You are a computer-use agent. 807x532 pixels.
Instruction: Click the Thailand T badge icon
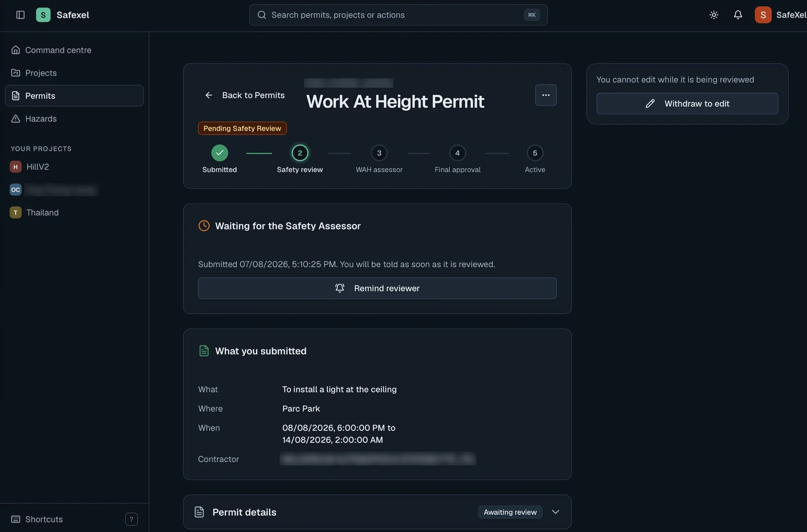click(x=16, y=212)
